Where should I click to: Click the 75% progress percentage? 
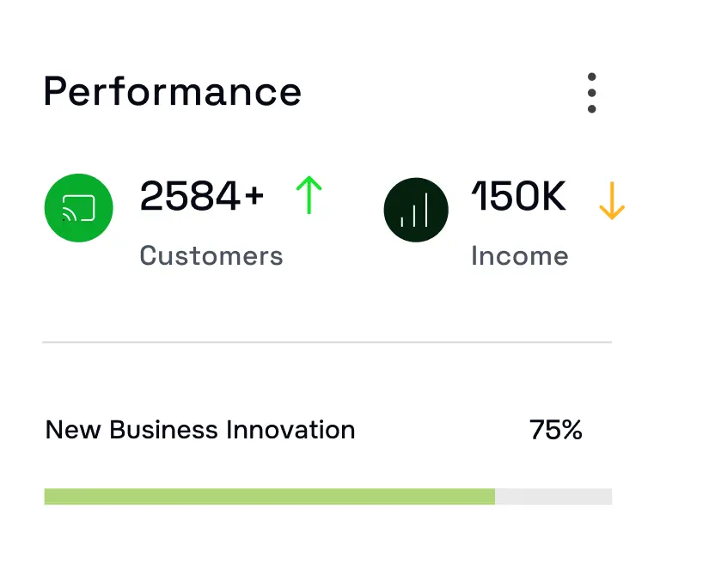click(555, 430)
